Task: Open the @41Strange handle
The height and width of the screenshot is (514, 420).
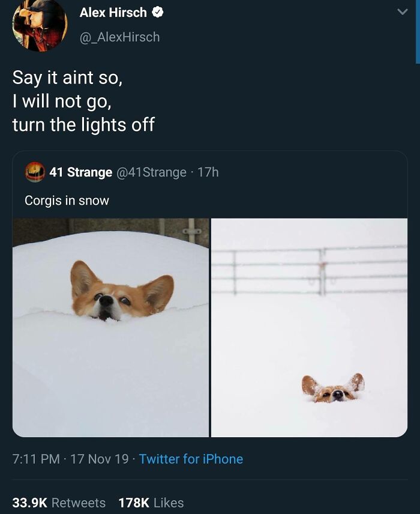Action: pos(152,172)
